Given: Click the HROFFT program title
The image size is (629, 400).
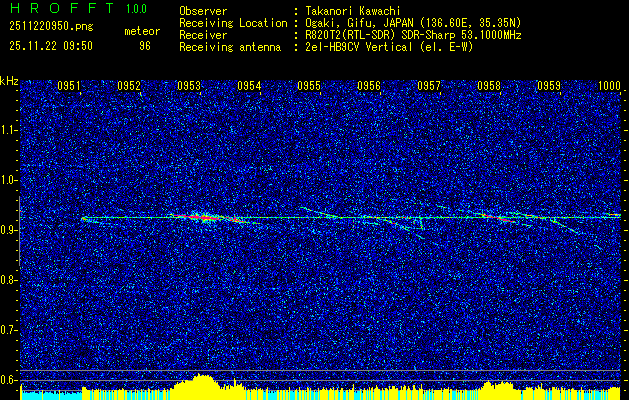Looking at the screenshot, I should pyautogui.click(x=63, y=8).
